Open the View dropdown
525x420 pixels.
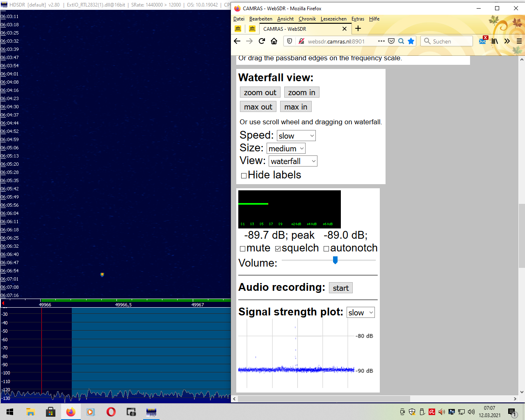click(x=293, y=161)
